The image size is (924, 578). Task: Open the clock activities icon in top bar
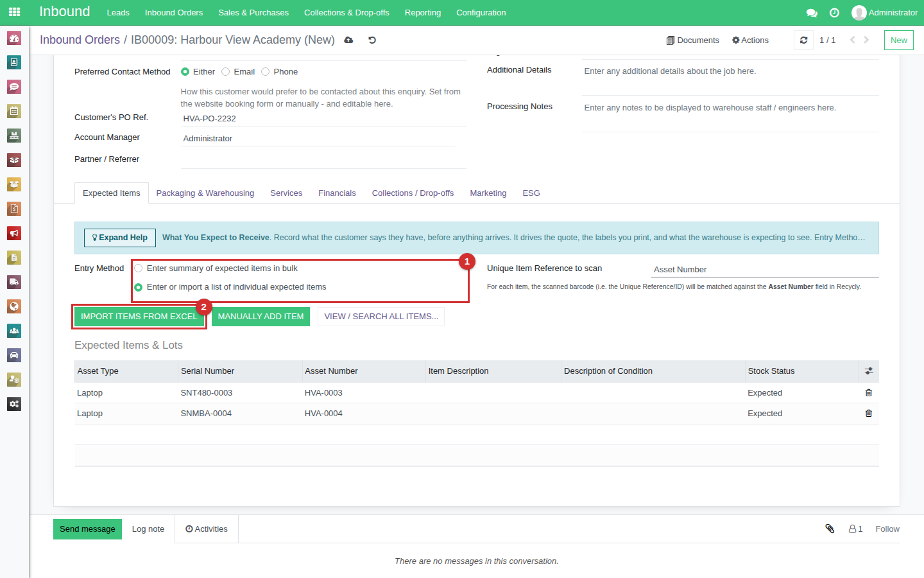834,13
